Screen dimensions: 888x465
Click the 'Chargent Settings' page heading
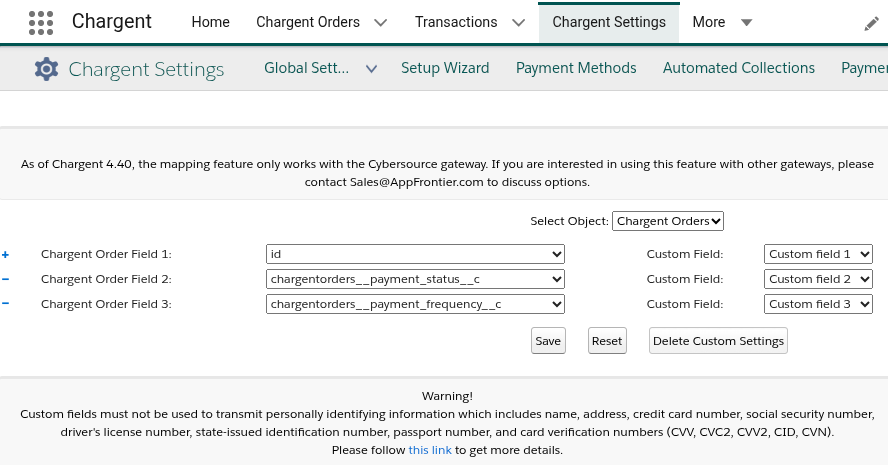146,70
